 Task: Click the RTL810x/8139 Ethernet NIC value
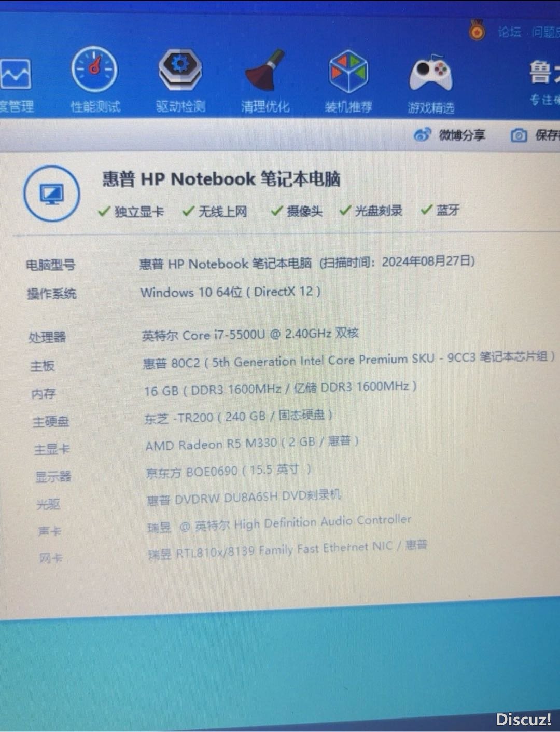tap(288, 549)
